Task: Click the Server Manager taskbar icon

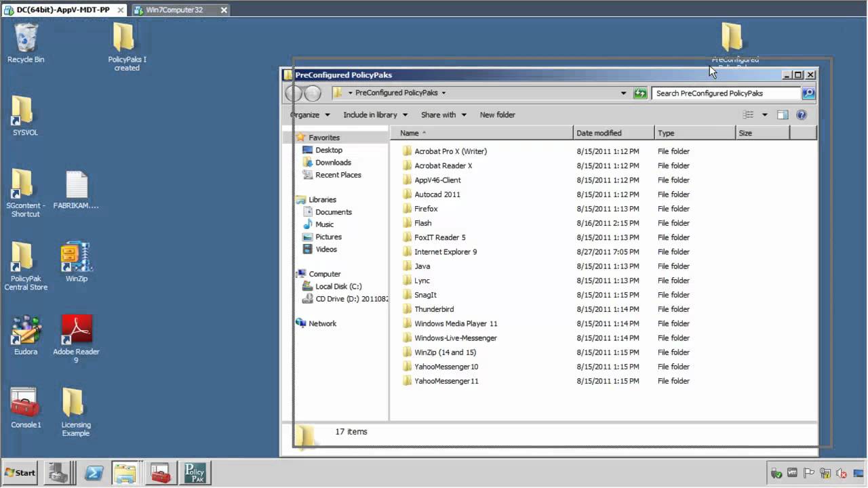Action: 58,472
